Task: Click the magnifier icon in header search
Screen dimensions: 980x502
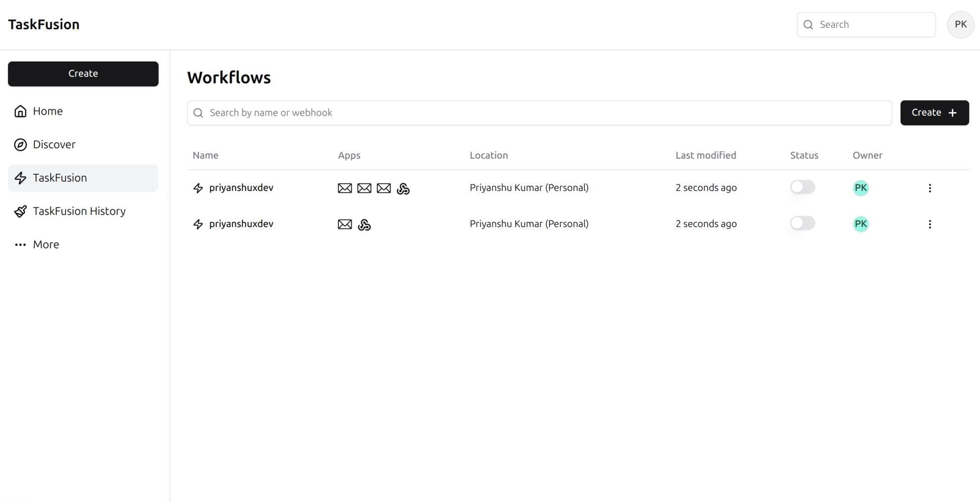Action: [x=808, y=25]
